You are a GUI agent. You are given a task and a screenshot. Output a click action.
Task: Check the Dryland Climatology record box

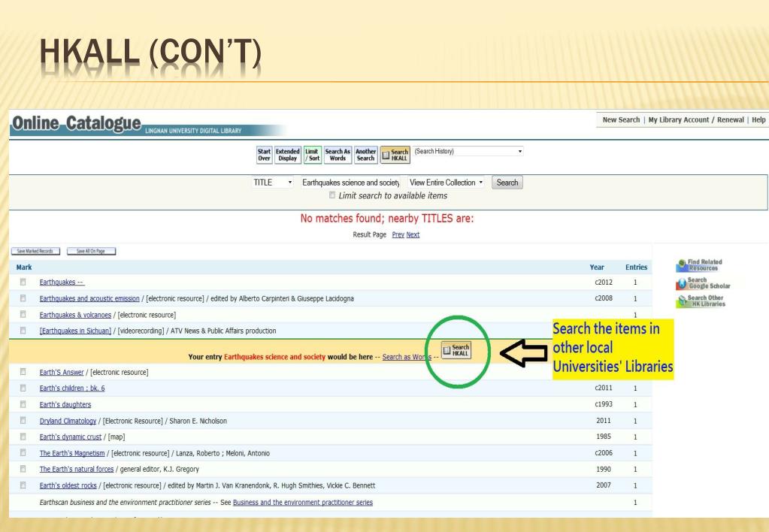coord(23,420)
